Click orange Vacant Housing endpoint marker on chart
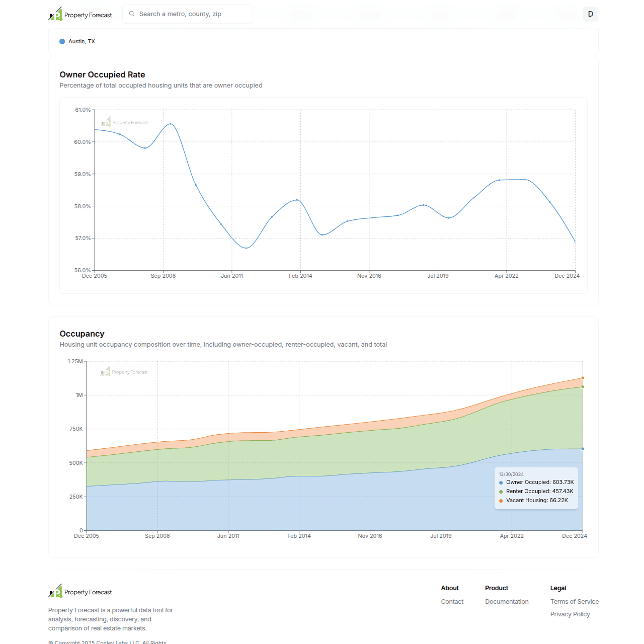644x644 pixels. [583, 378]
